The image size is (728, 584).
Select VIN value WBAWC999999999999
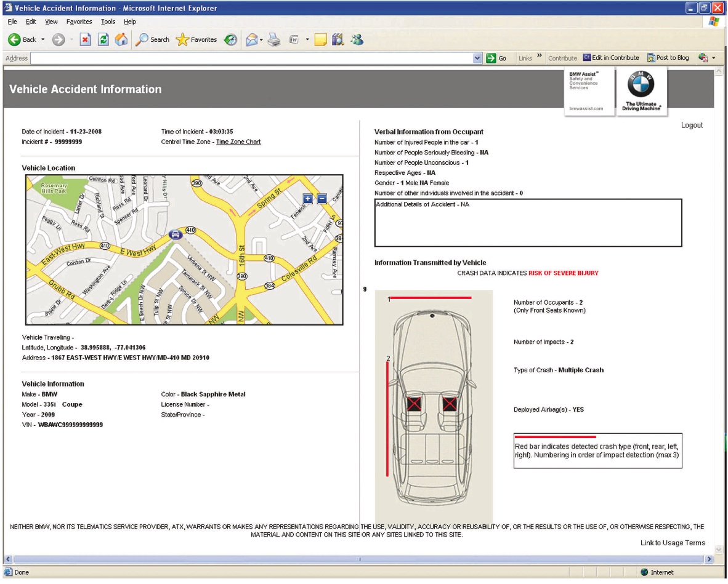pos(71,425)
